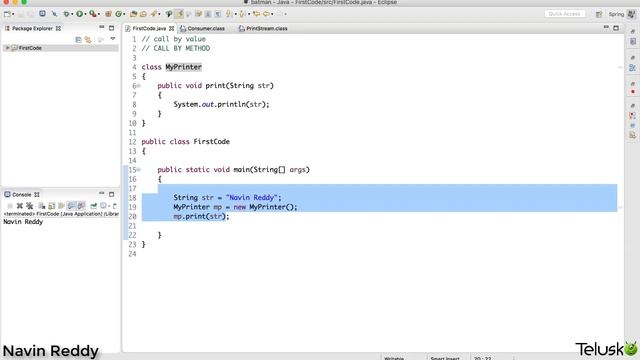Click 'public class FirstCode' on line 12

(185, 142)
